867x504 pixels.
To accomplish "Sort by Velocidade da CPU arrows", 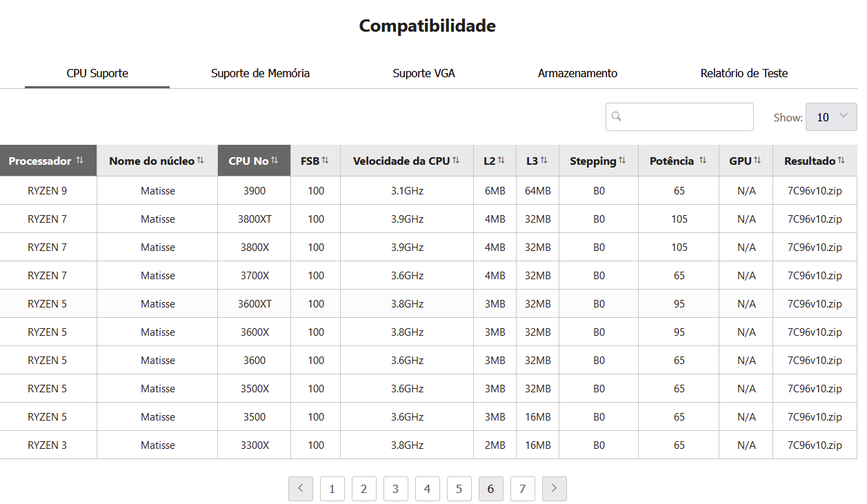I will click(x=456, y=160).
